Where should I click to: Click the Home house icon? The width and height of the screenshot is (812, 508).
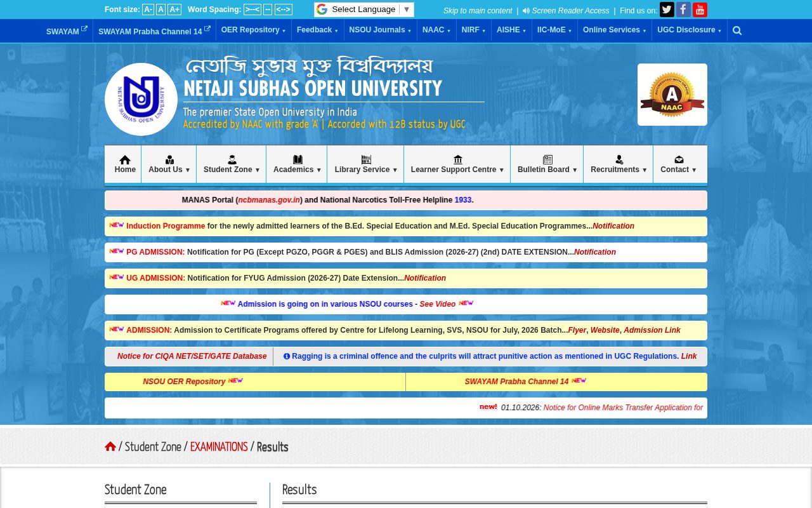[x=125, y=160]
